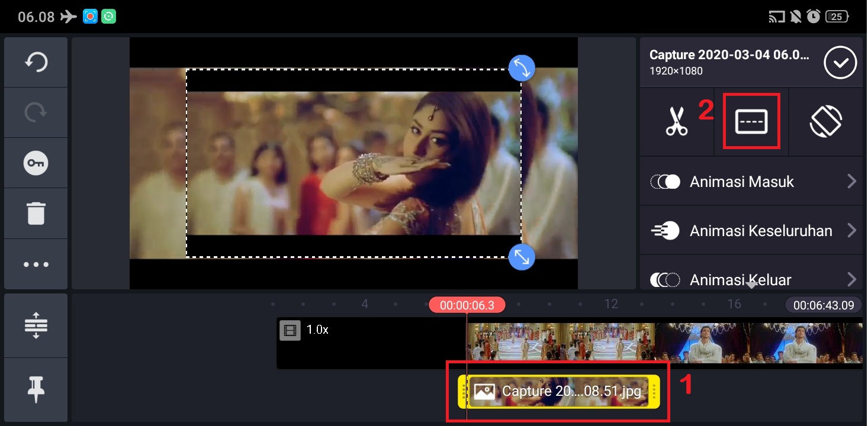Confirm changes with the checkmark button
The image size is (868, 426).
pos(840,63)
